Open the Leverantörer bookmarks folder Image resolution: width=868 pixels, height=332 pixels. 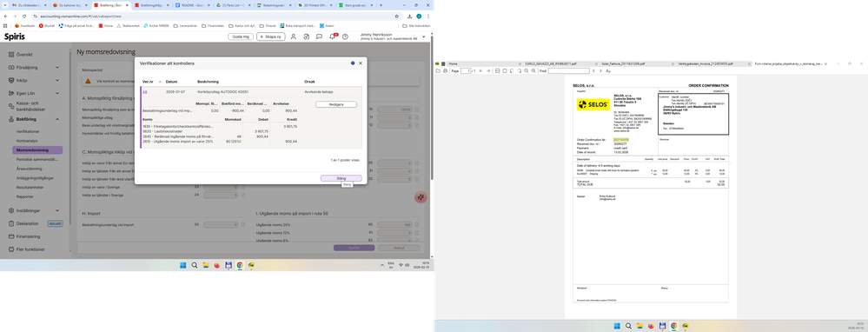(186, 25)
